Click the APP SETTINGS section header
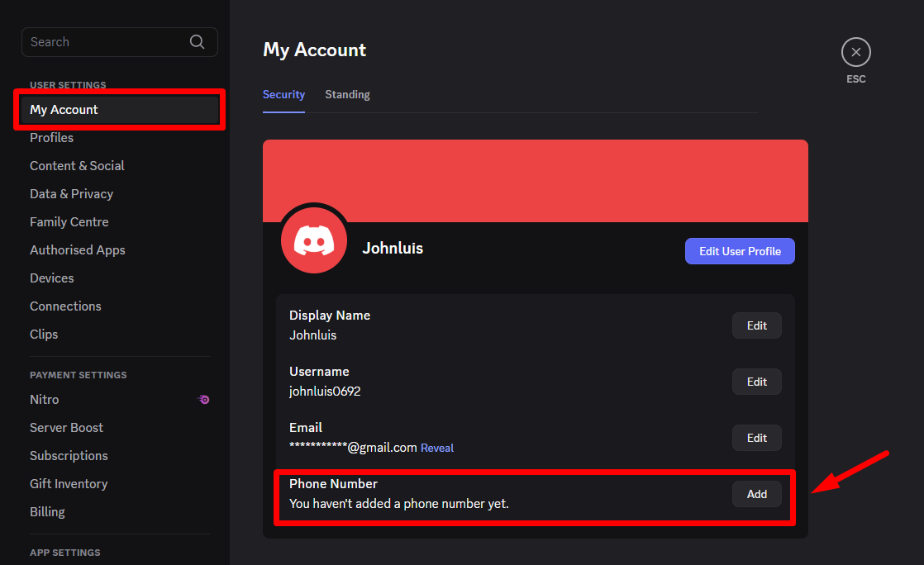 [64, 553]
